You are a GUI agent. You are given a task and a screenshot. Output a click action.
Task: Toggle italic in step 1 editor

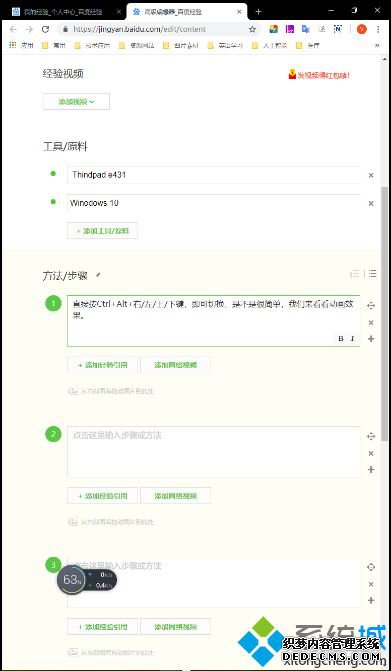click(x=352, y=338)
